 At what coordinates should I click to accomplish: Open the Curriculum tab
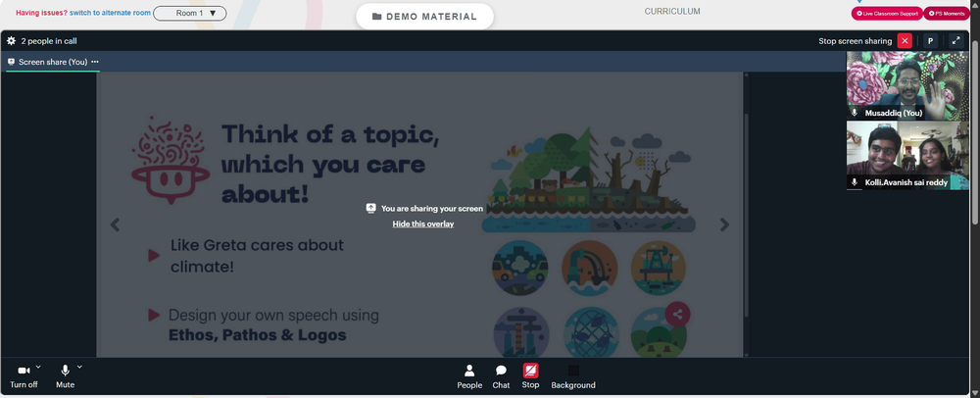(672, 11)
